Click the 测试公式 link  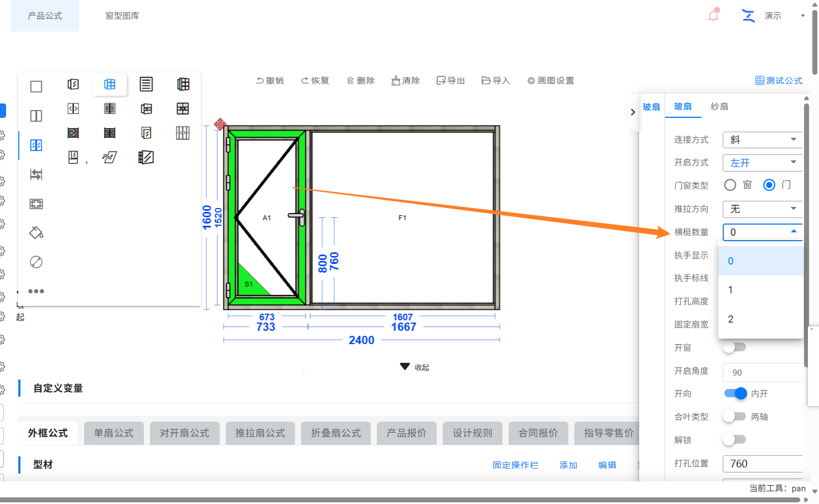click(779, 80)
